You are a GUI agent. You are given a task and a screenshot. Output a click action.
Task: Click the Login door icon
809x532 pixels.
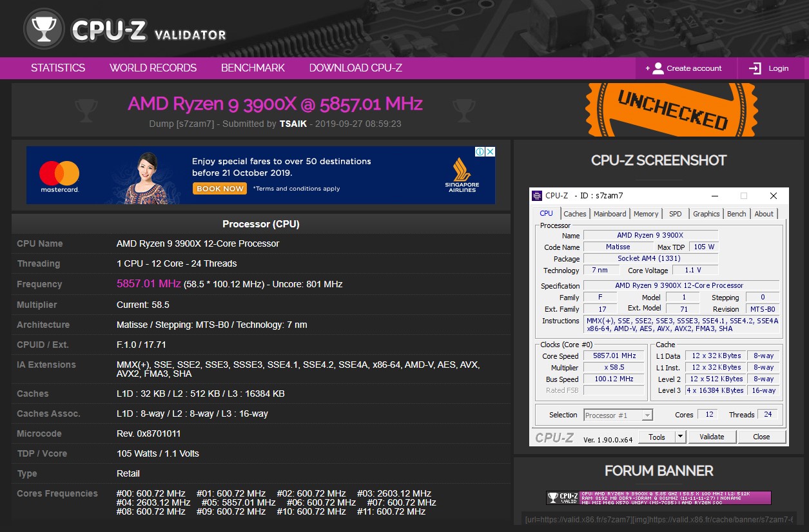[755, 68]
